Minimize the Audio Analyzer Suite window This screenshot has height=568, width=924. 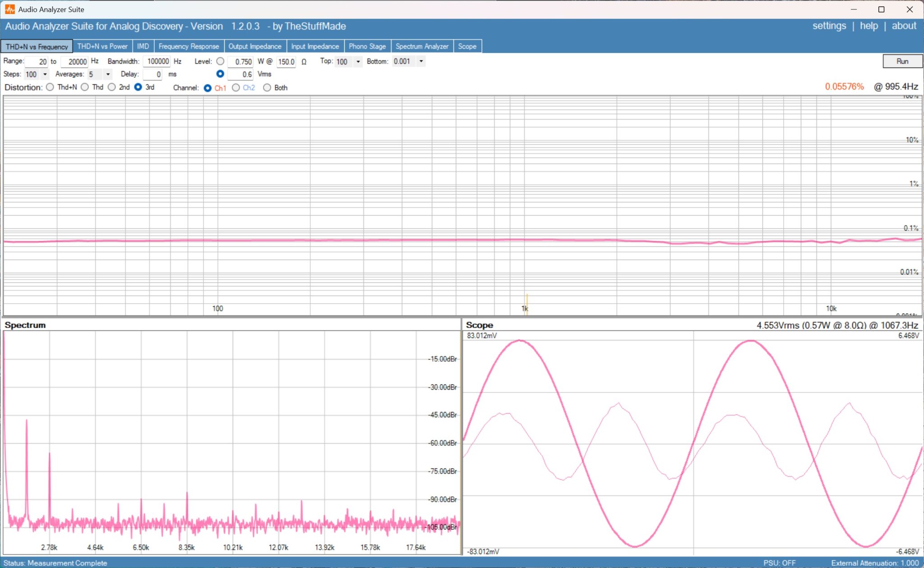click(854, 9)
